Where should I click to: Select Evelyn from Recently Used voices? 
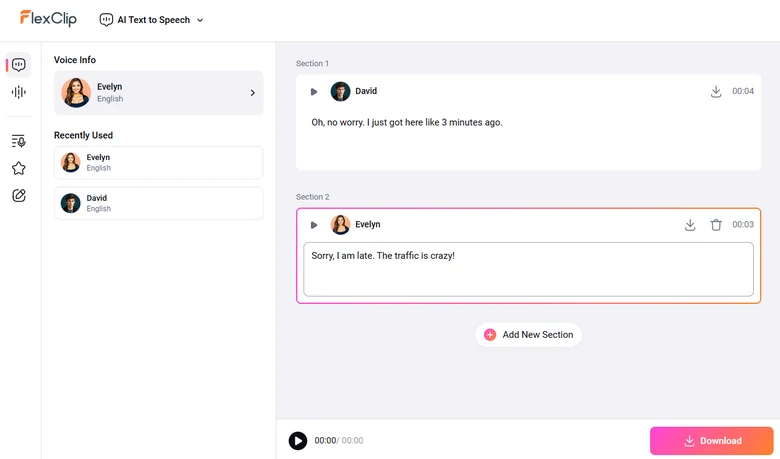159,163
